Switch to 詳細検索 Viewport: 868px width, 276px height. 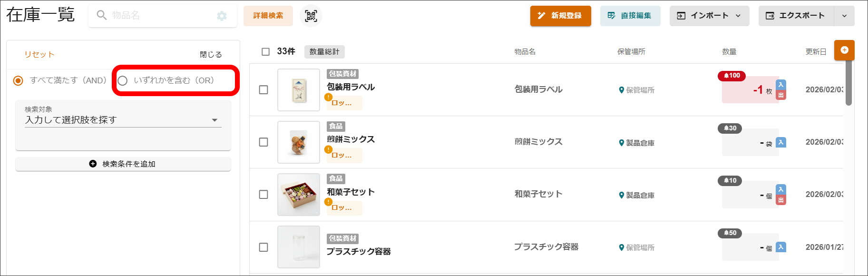coord(268,15)
